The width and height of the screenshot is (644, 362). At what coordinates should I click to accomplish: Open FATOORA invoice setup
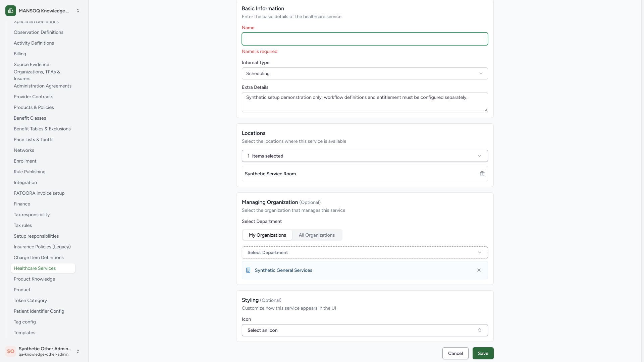click(x=43, y=193)
